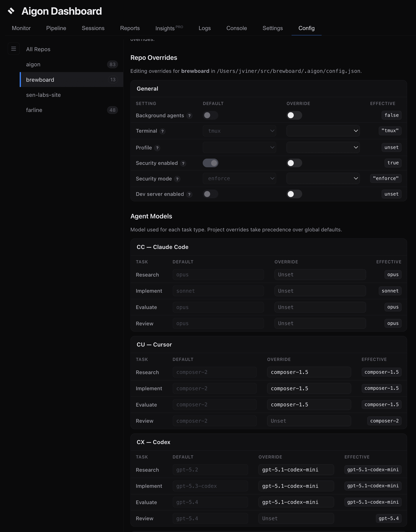Open Profile override dropdown
This screenshot has height=532, width=416.
click(323, 148)
